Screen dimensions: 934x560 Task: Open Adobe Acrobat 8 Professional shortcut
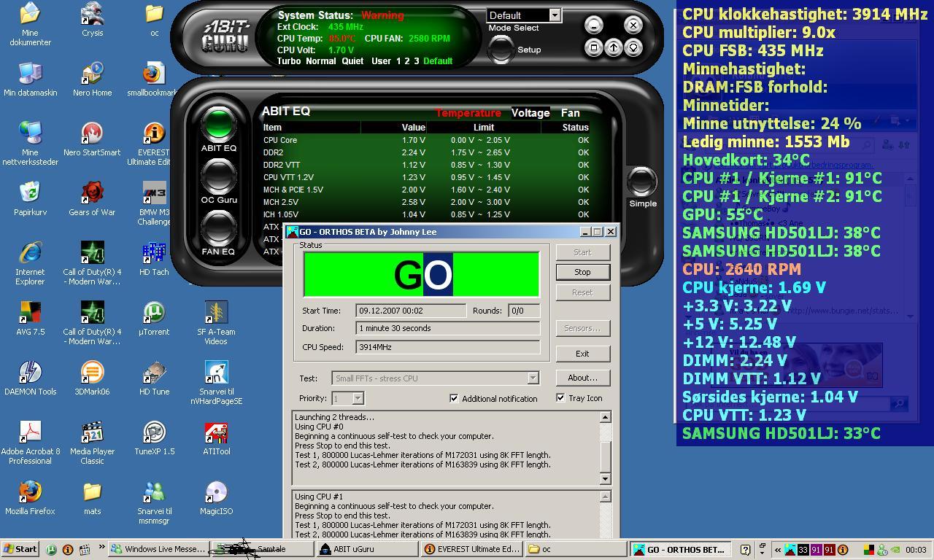pyautogui.click(x=30, y=443)
